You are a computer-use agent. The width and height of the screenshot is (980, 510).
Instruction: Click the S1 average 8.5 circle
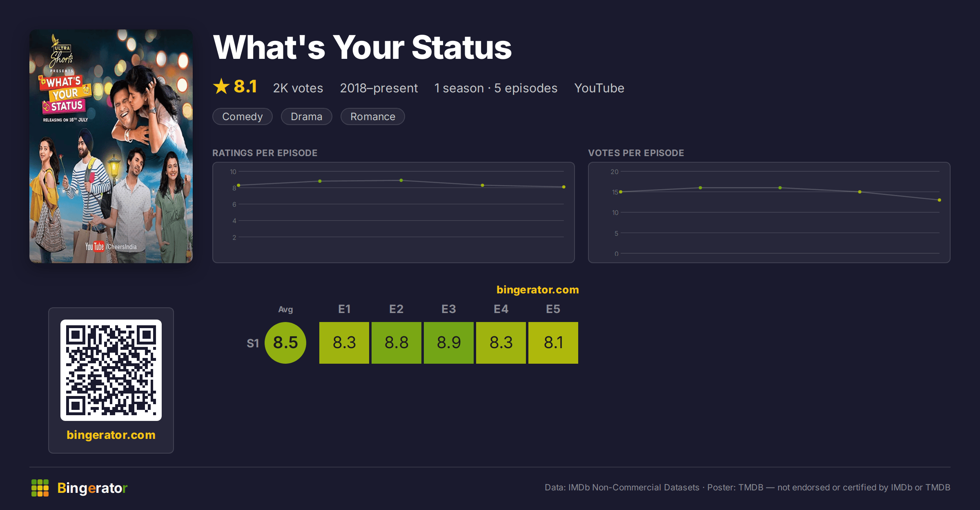(x=285, y=343)
